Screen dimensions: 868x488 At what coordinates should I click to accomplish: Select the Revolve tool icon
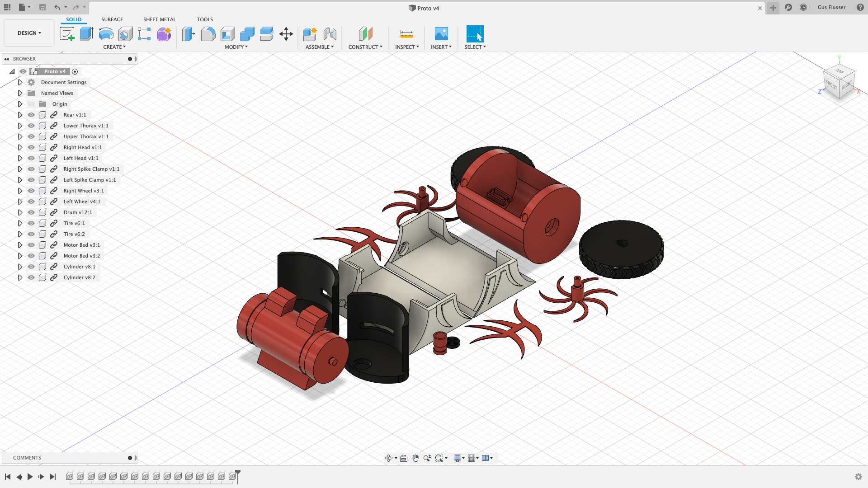click(x=106, y=34)
